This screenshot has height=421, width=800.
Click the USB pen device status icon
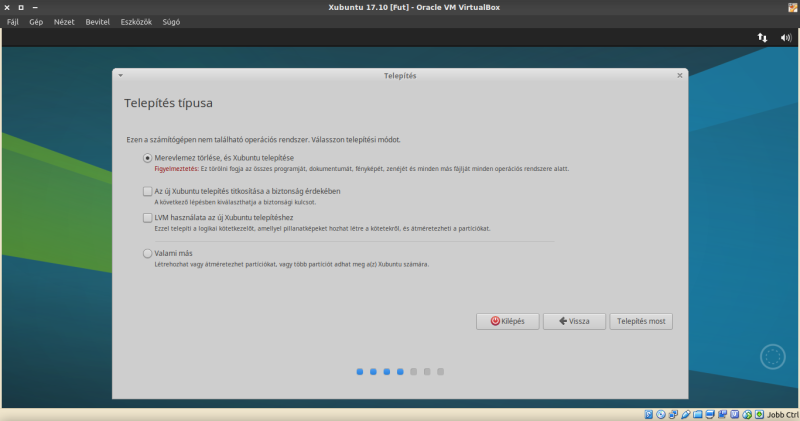[x=686, y=414]
